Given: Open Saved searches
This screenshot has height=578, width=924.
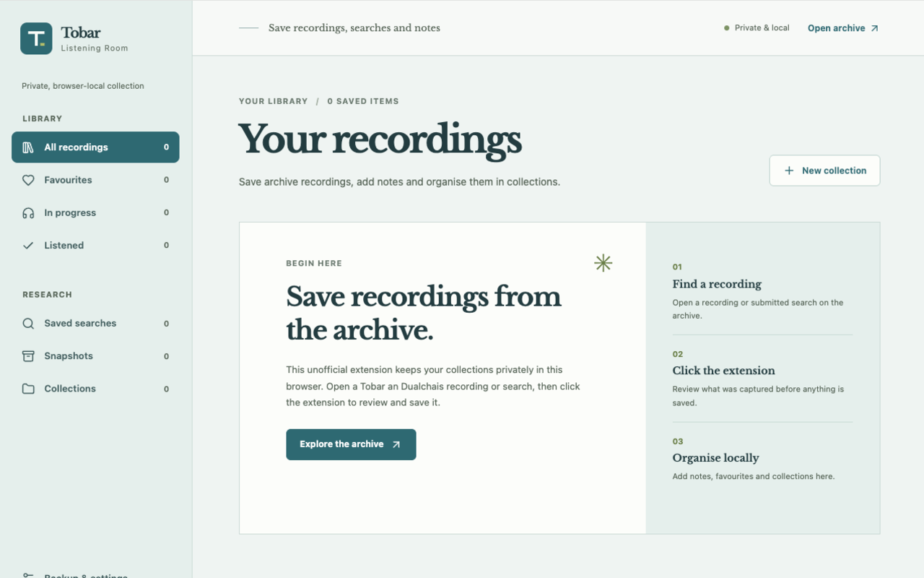Looking at the screenshot, I should click(x=95, y=324).
